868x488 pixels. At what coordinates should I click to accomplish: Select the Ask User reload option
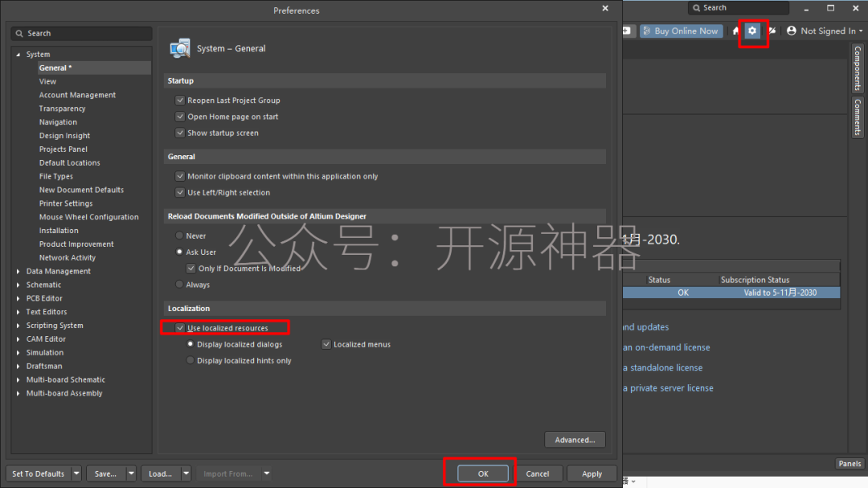point(179,252)
